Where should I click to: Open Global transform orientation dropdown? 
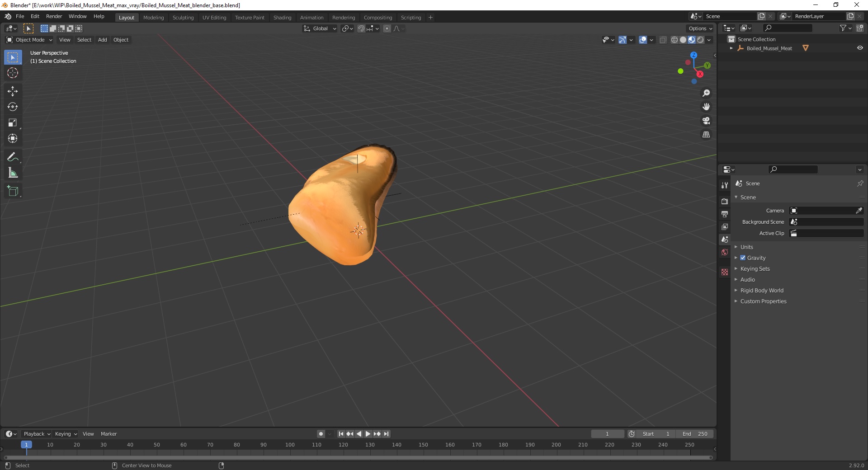coord(320,28)
